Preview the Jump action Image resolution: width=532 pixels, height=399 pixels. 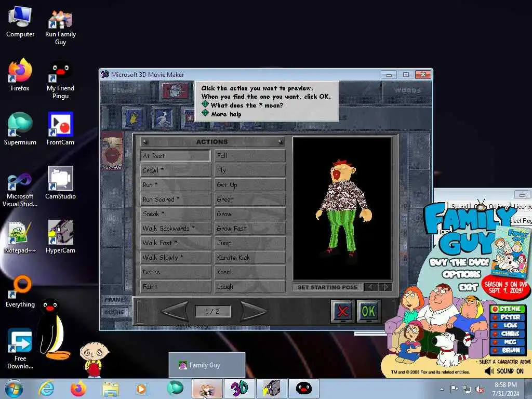coord(250,243)
